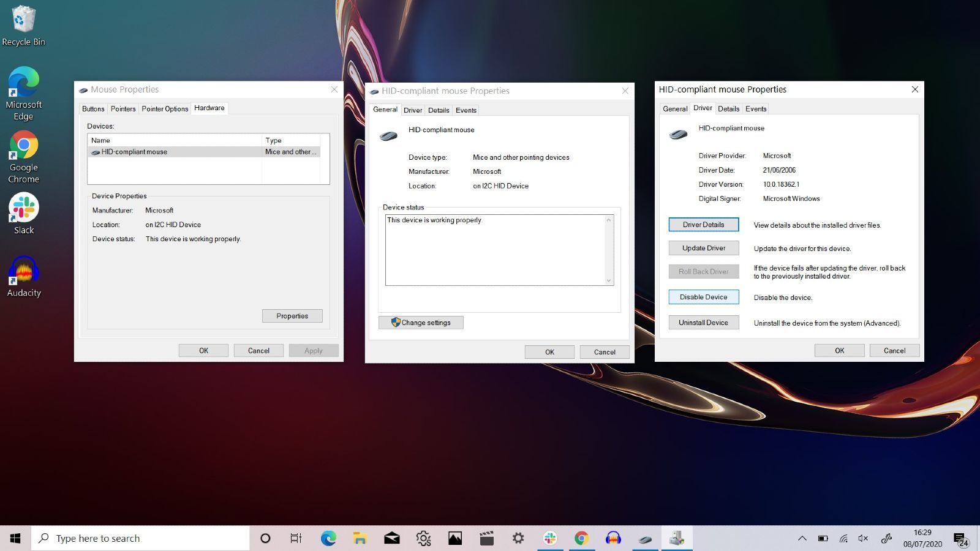980x551 pixels.
Task: Switch to the Pointer Options tab
Action: [x=164, y=108]
